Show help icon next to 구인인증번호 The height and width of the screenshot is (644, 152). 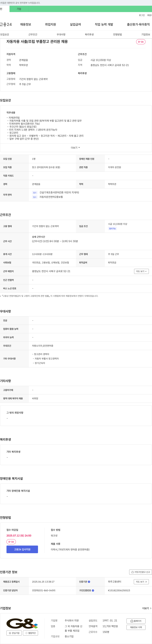(x=93, y=590)
